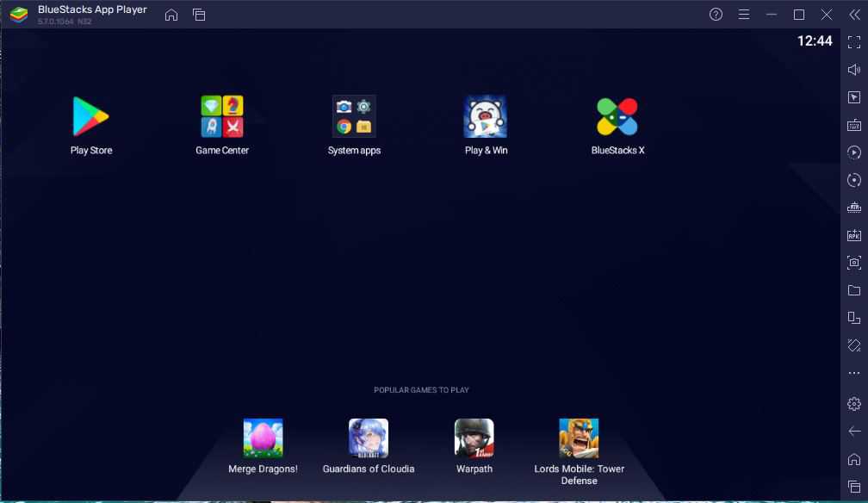The image size is (868, 503).
Task: Open the hamburger menu in title bar
Action: tap(743, 15)
